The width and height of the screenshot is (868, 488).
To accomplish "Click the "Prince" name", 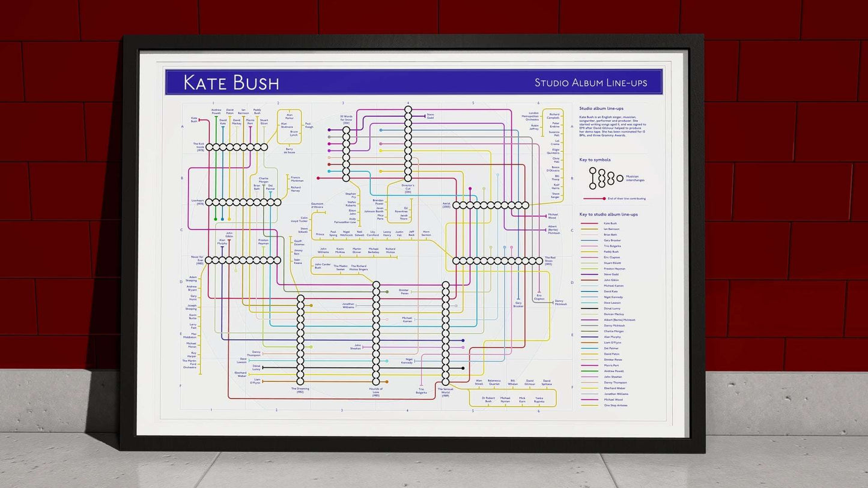I will (x=320, y=234).
